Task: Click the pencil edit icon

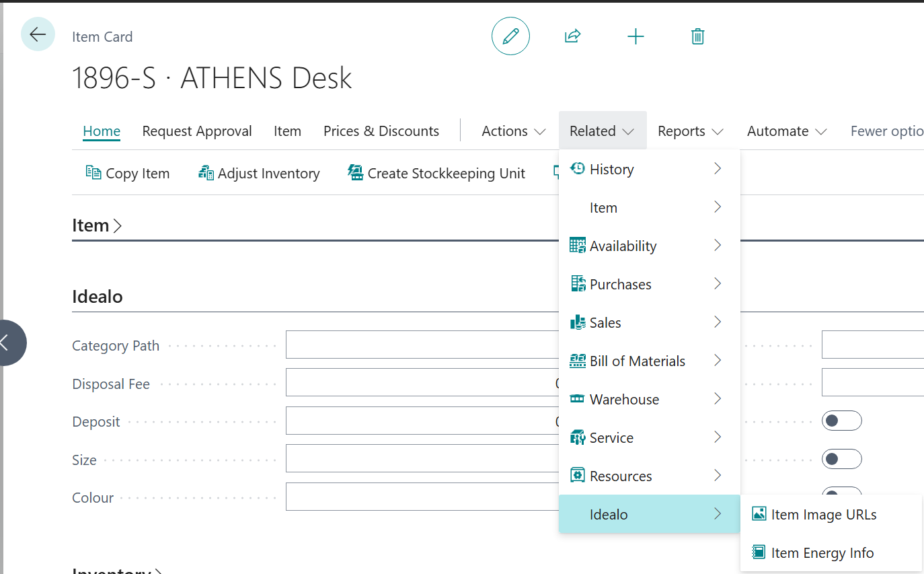Action: tap(510, 36)
